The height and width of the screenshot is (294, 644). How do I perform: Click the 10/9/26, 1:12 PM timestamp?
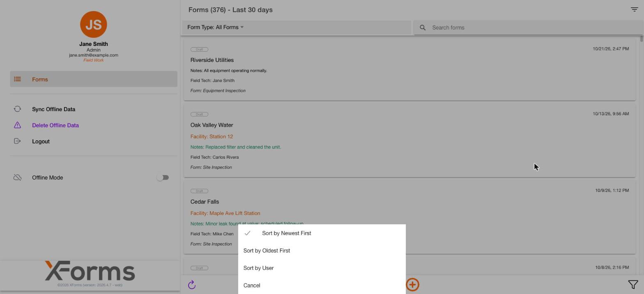(x=612, y=190)
